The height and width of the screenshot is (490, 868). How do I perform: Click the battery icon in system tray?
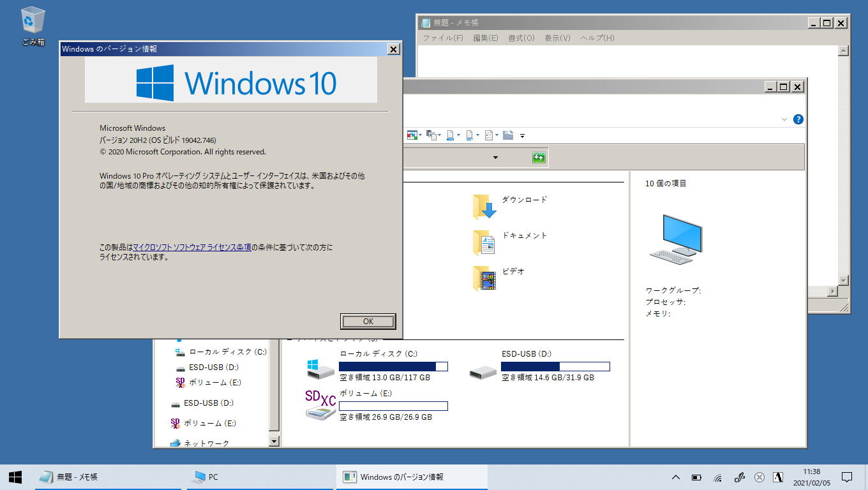(x=697, y=477)
